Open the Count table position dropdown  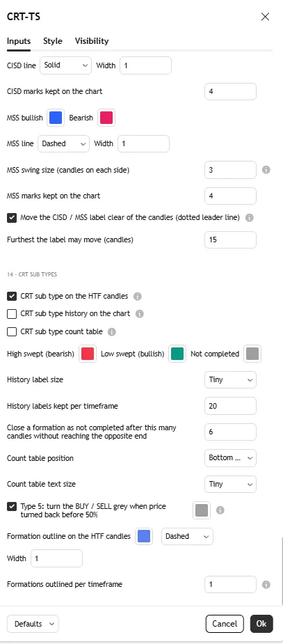[230, 458]
